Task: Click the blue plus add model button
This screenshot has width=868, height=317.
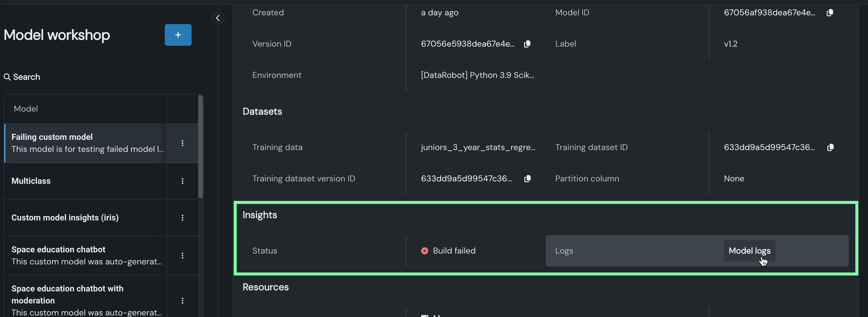Action: (178, 35)
